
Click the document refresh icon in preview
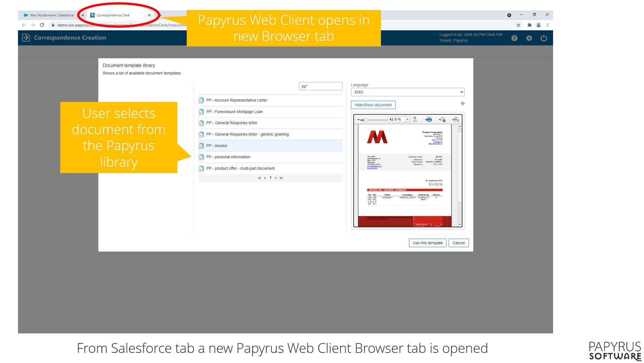456,120
